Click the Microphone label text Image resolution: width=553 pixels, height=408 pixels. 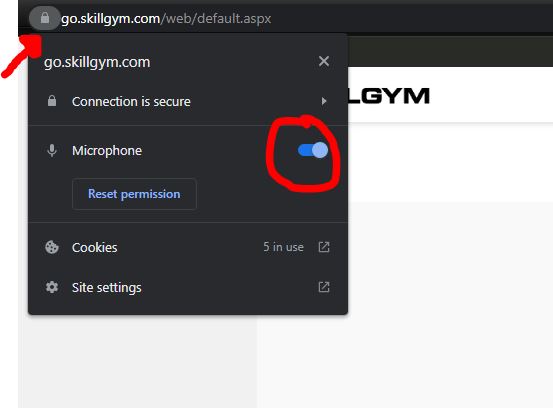(x=107, y=151)
